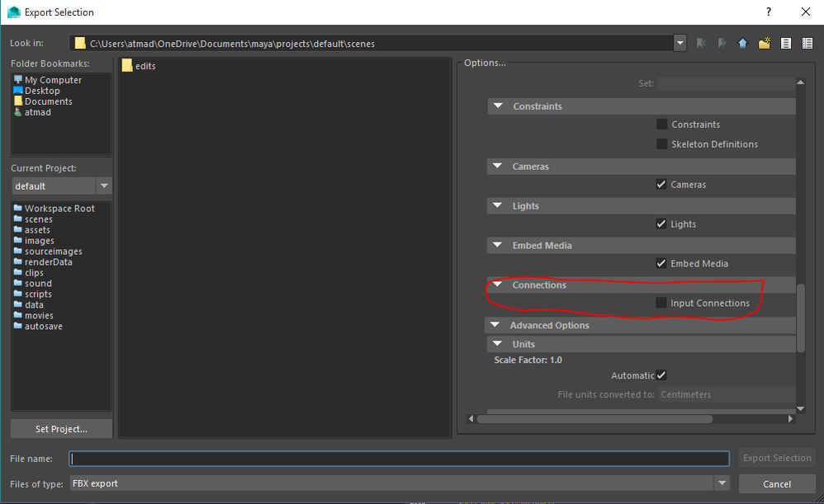This screenshot has width=824, height=504.
Task: Open the Files of type dropdown
Action: 722,483
